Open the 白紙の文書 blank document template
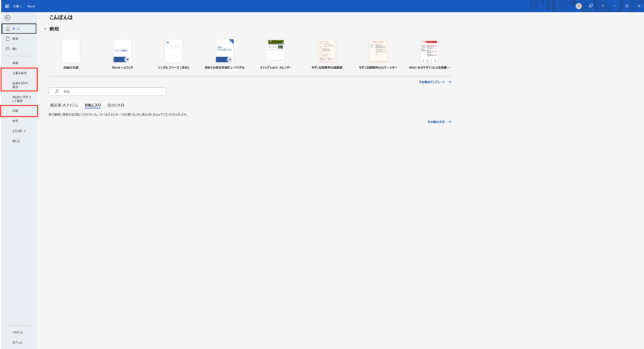Image resolution: width=644 pixels, height=349 pixels. coord(71,52)
